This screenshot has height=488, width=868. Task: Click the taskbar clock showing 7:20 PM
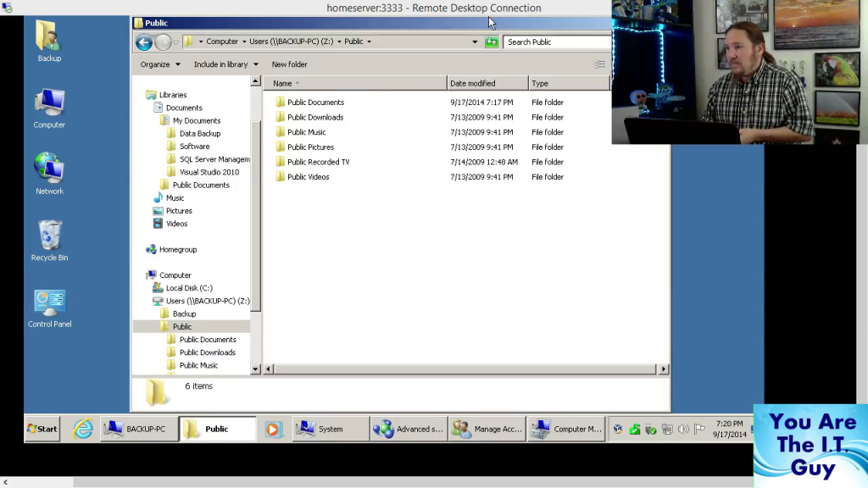[730, 430]
